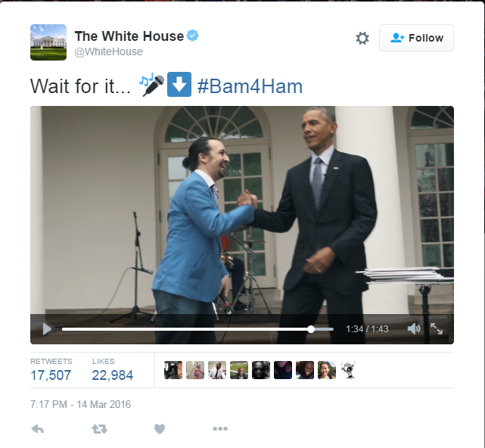Viewport: 485px width, 448px height.
Task: Follow the White House account
Action: click(416, 38)
